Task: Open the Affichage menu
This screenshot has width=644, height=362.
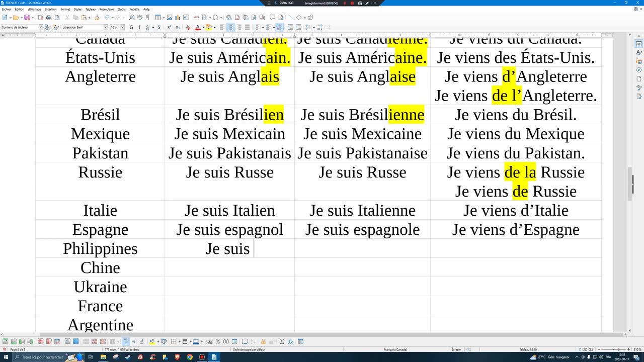Action: pyautogui.click(x=35, y=9)
